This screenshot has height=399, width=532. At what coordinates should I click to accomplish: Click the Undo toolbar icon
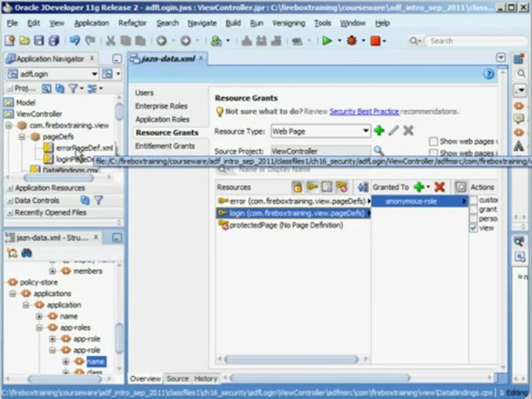pos(75,40)
